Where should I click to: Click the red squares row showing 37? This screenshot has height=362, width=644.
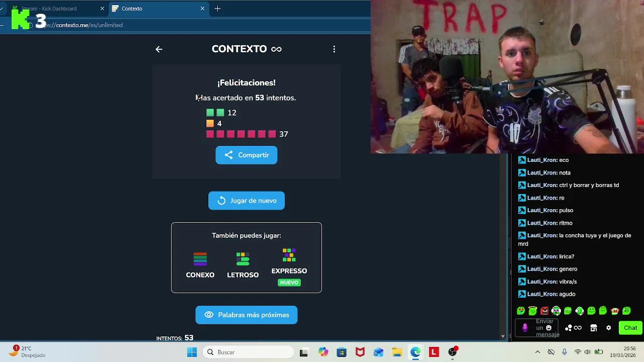pos(247,134)
